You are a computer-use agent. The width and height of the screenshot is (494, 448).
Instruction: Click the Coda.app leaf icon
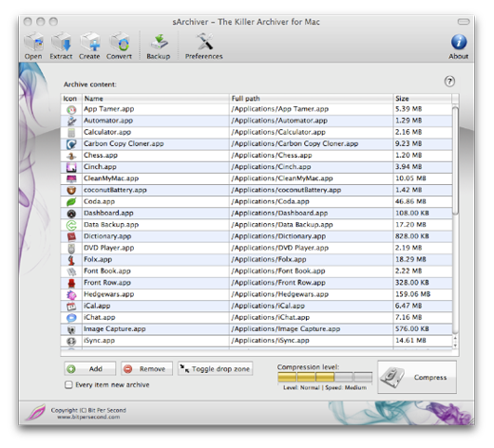click(x=71, y=202)
